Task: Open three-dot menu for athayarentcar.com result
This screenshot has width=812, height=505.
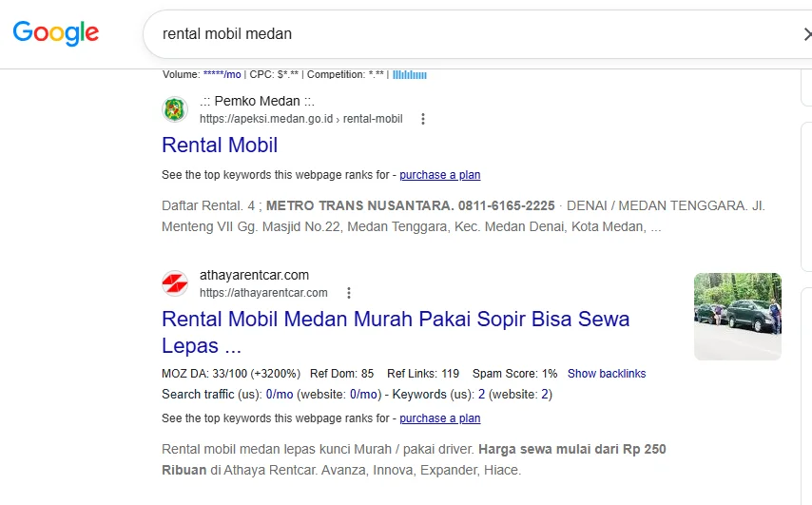Action: tap(349, 293)
